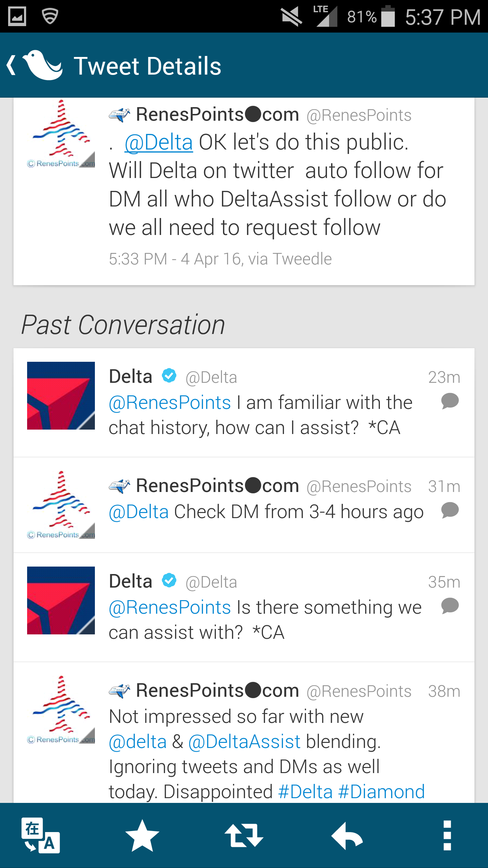The image size is (488, 868).
Task: Tap the reply bubble on the 31m tweet
Action: pyautogui.click(x=450, y=510)
